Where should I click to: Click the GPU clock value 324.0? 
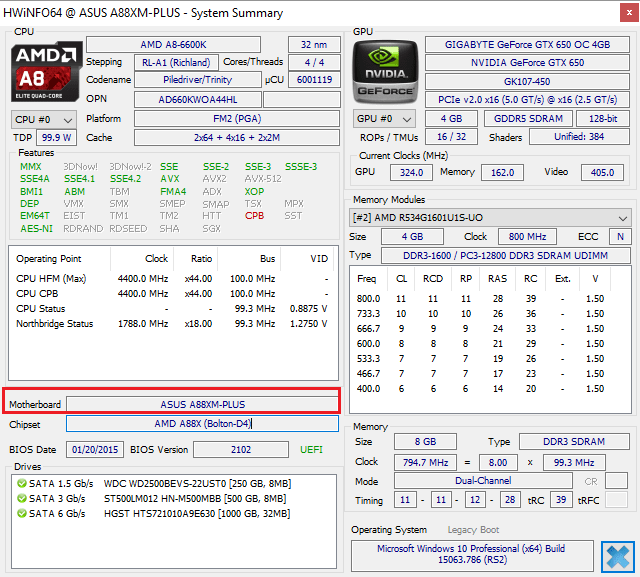tap(411, 173)
